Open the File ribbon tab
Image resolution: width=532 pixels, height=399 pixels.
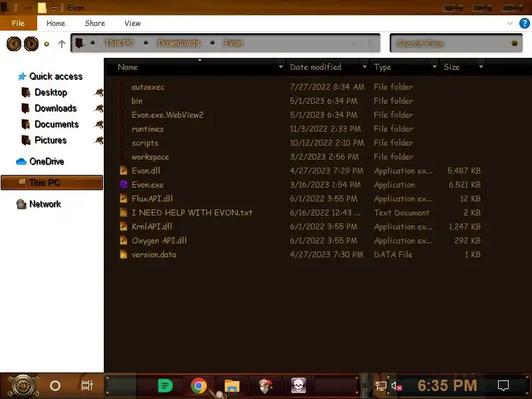[19, 23]
